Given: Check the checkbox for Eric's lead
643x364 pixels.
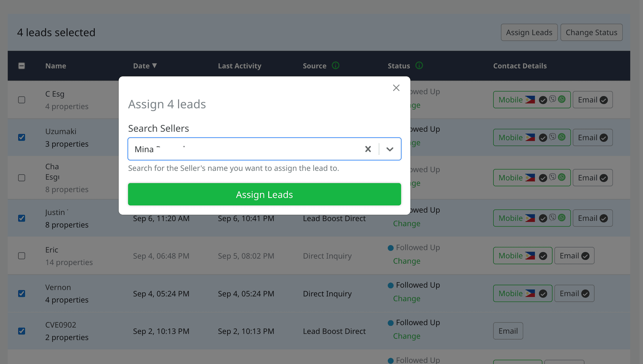Looking at the screenshot, I should [x=21, y=256].
